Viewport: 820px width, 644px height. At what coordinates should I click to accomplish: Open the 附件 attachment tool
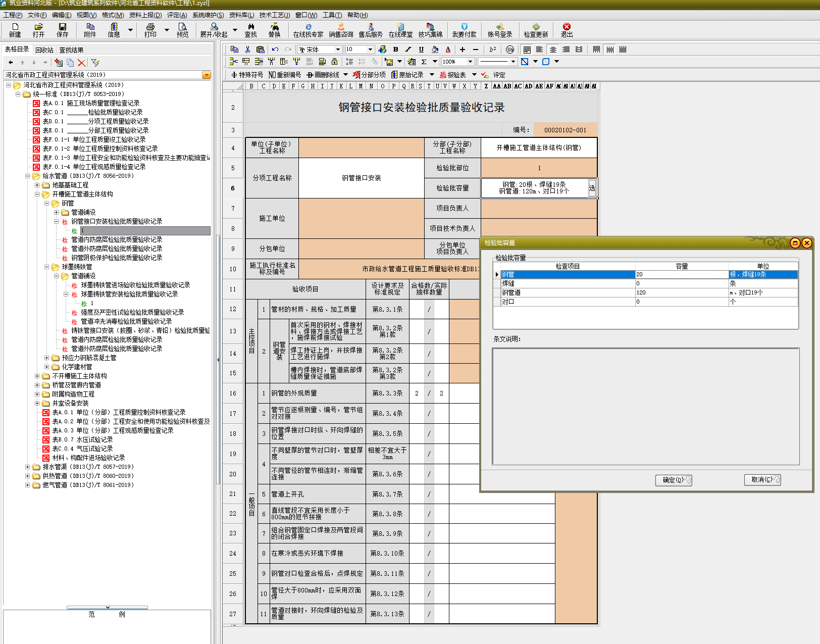90,30
